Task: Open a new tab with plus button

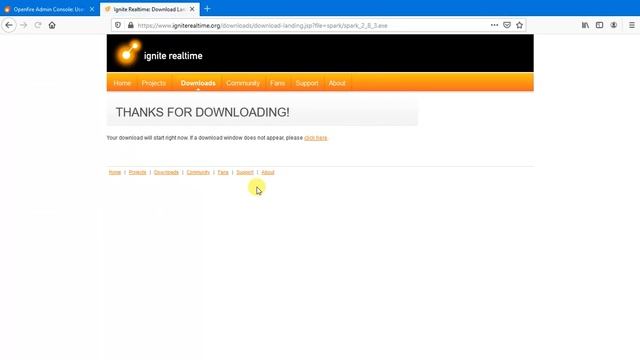Action: [207, 9]
